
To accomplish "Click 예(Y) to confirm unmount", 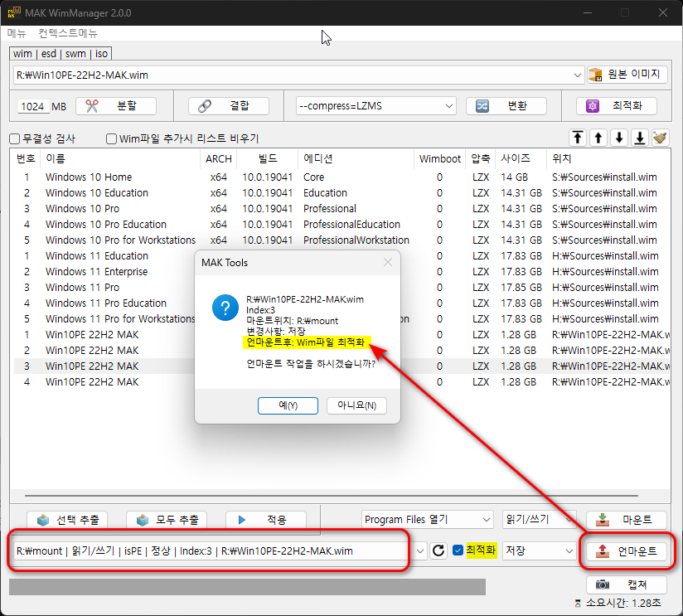I will (288, 405).
